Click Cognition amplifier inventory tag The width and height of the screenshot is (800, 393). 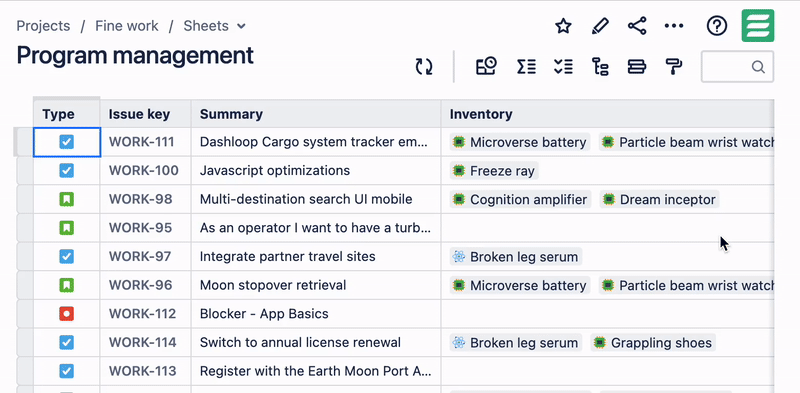coord(520,199)
